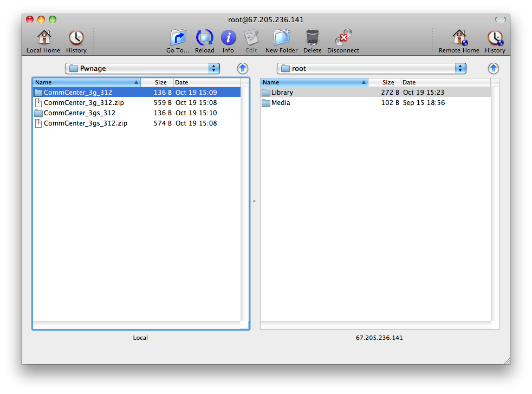The width and height of the screenshot is (532, 394).
Task: Sort local files by Size column
Action: tap(160, 82)
